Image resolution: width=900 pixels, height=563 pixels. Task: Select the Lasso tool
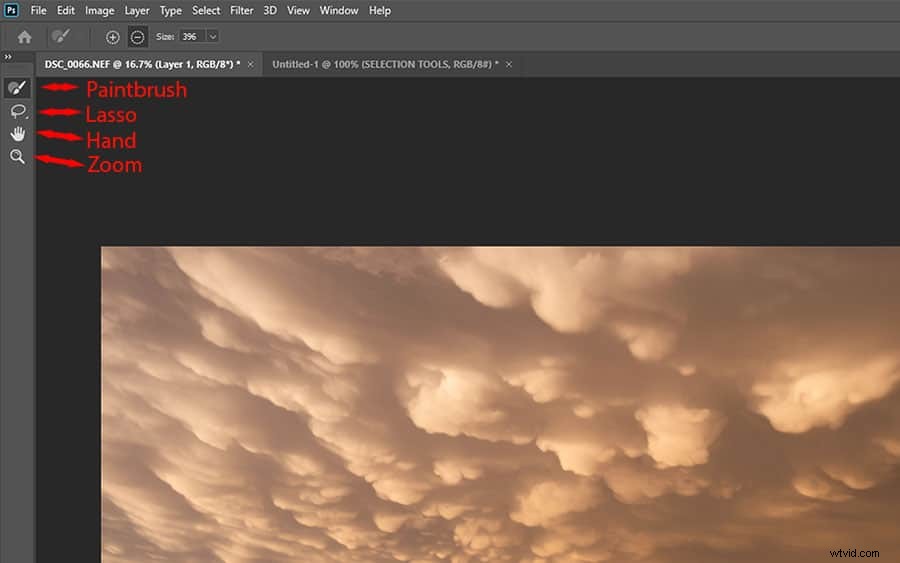coord(18,111)
